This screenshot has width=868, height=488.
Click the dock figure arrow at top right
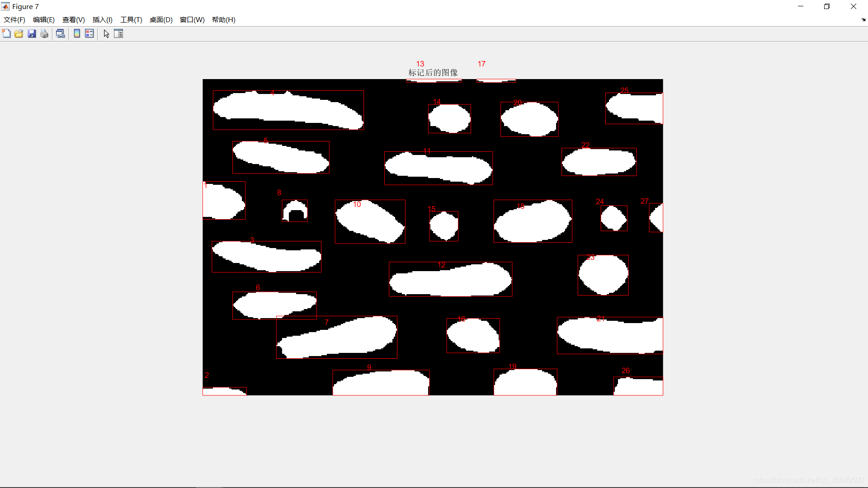click(x=863, y=19)
